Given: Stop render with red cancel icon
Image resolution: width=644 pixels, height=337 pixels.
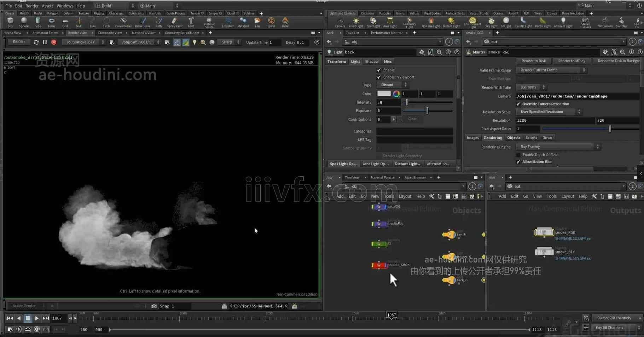Looking at the screenshot, I should pyautogui.click(x=54, y=42).
